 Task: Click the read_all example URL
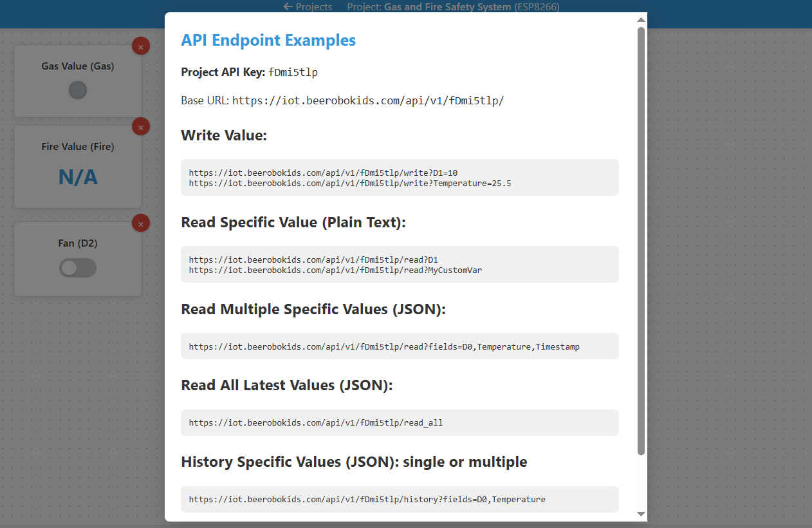pyautogui.click(x=316, y=423)
